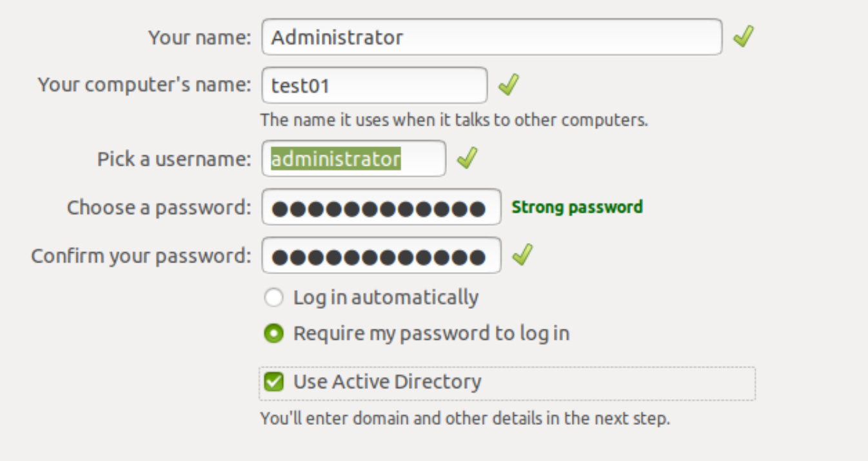Focus the Choose a password field
The image size is (868, 461).
pos(380,207)
